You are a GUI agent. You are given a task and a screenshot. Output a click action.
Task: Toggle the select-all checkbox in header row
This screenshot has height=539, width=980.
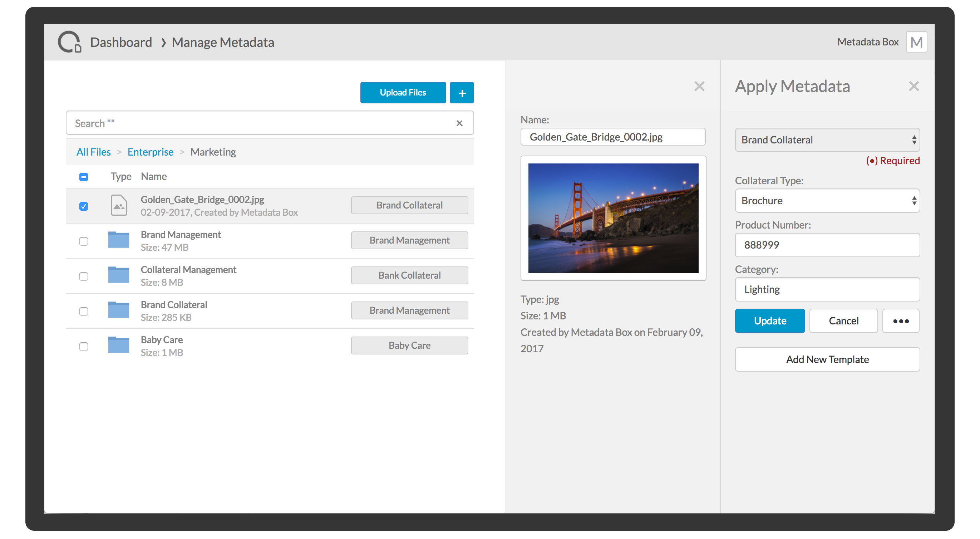click(x=84, y=177)
